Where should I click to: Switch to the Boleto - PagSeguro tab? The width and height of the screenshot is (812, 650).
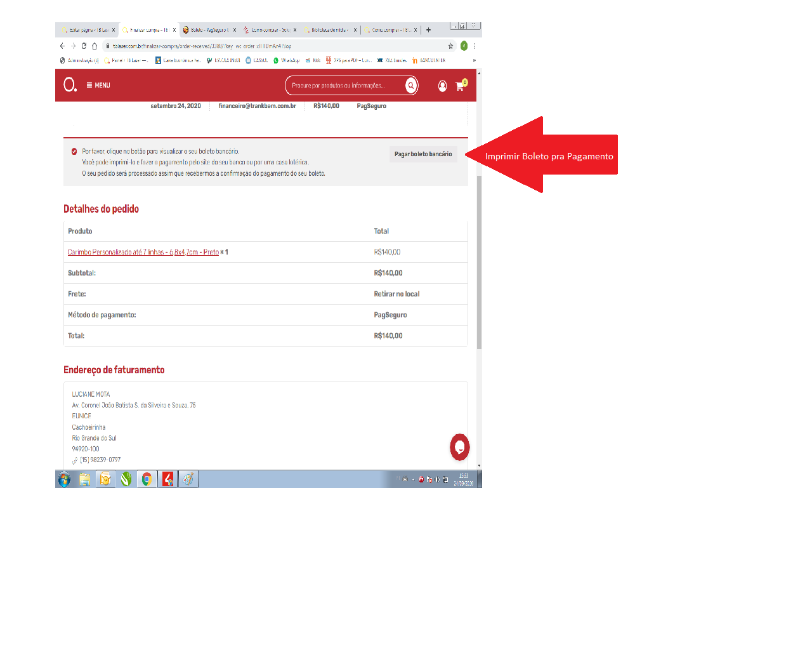207,30
